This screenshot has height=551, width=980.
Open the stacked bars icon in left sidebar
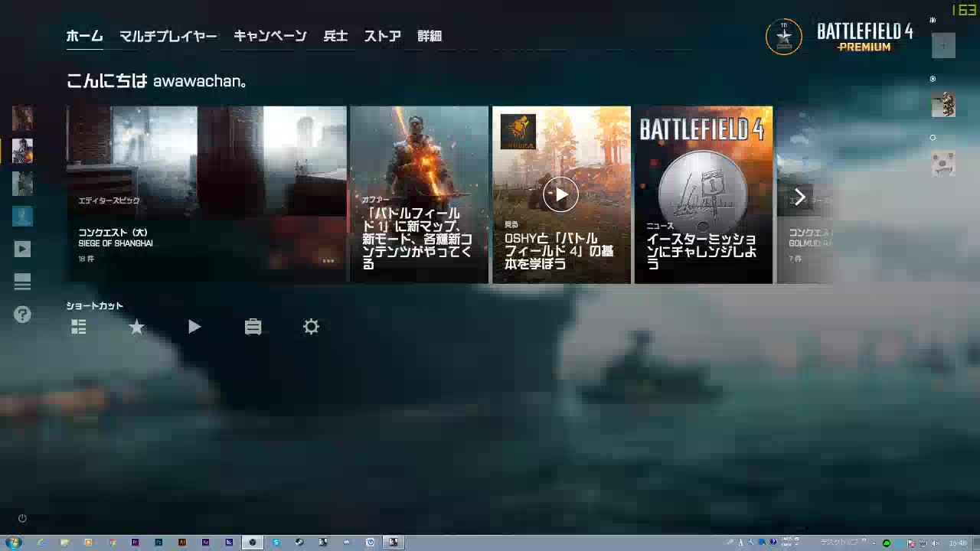tap(22, 282)
